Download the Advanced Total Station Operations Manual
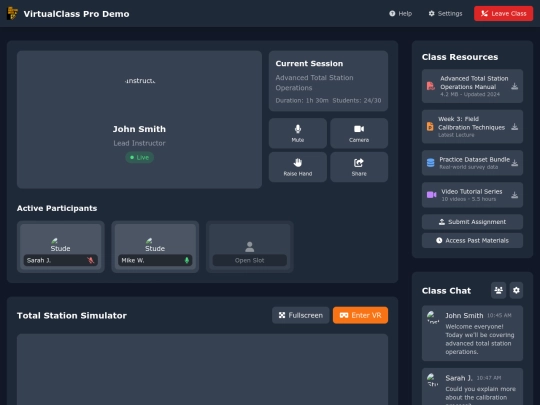 pos(515,86)
